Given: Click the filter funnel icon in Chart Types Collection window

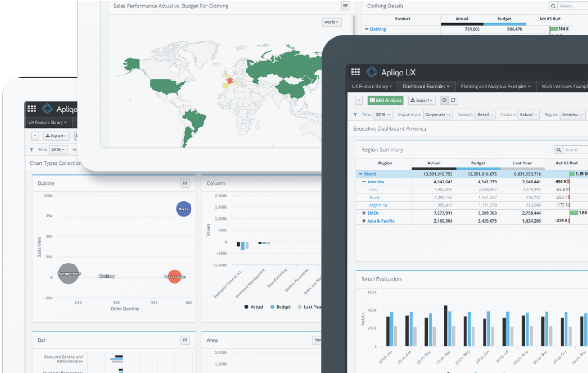Looking at the screenshot, I should 31,149.
